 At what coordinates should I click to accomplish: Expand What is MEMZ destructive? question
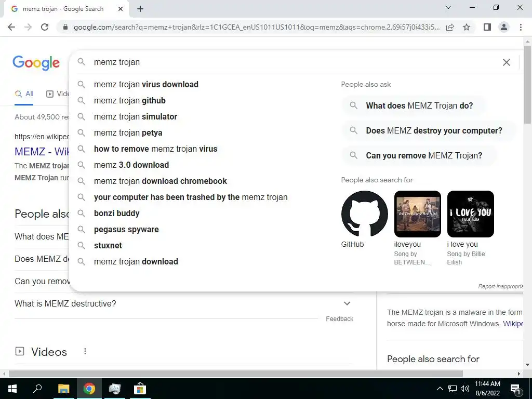tap(183, 303)
